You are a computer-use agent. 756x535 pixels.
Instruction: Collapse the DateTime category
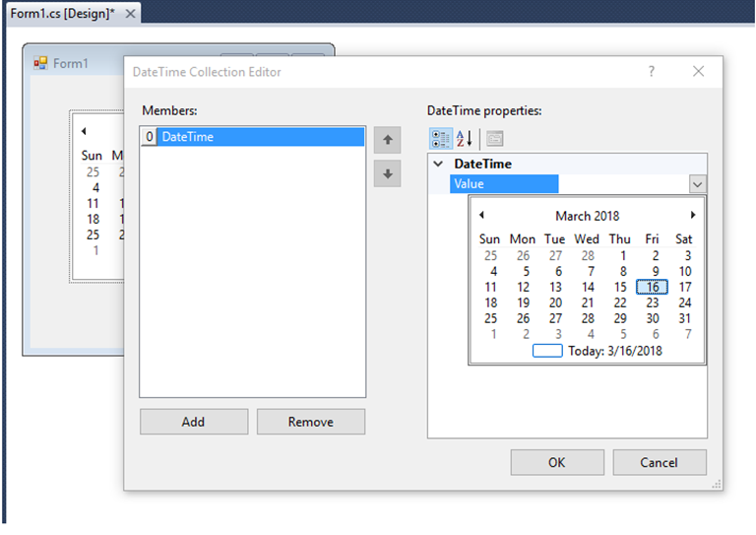click(438, 164)
